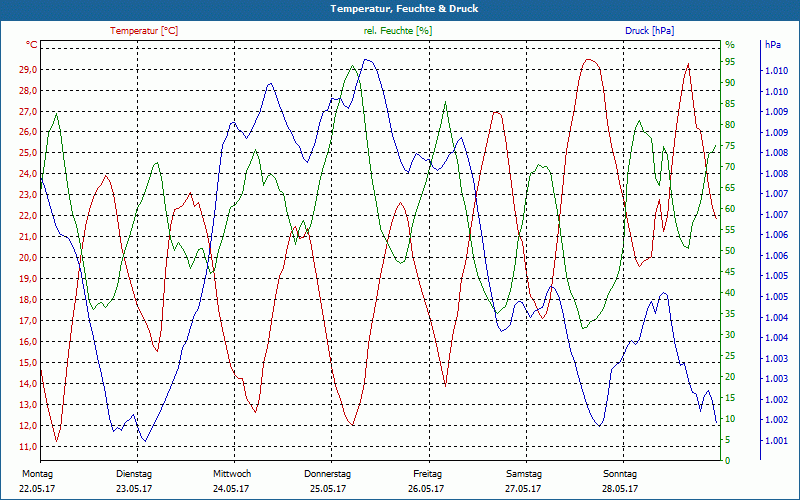Click the date '27.05.17'
The width and height of the screenshot is (800, 500).
[x=523, y=488]
